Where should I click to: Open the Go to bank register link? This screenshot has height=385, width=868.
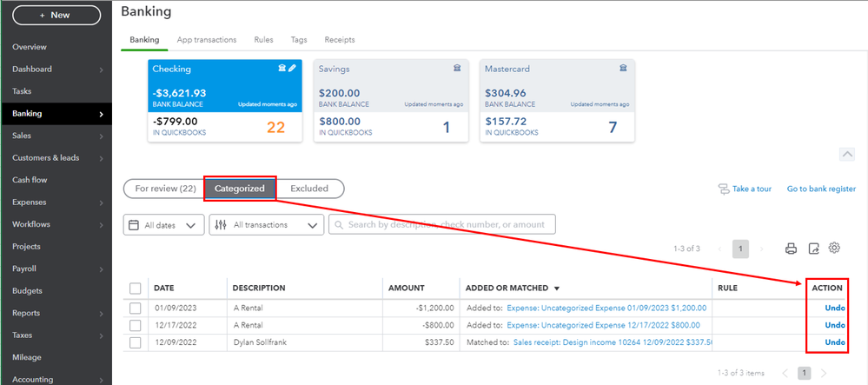(821, 189)
